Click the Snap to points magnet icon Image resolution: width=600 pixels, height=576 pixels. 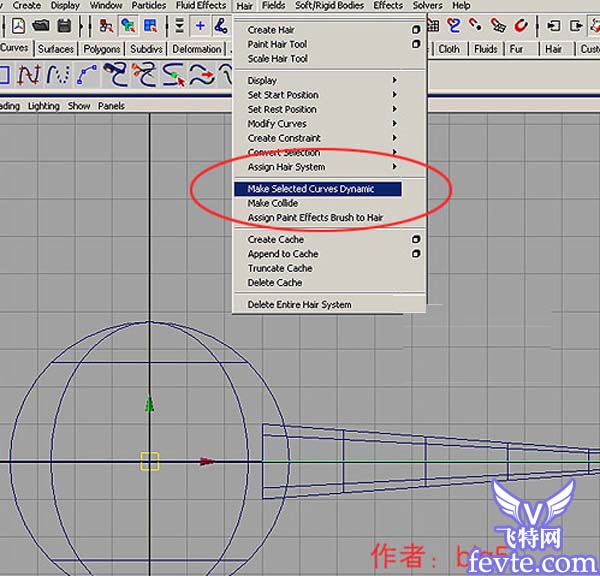pyautogui.click(x=476, y=25)
